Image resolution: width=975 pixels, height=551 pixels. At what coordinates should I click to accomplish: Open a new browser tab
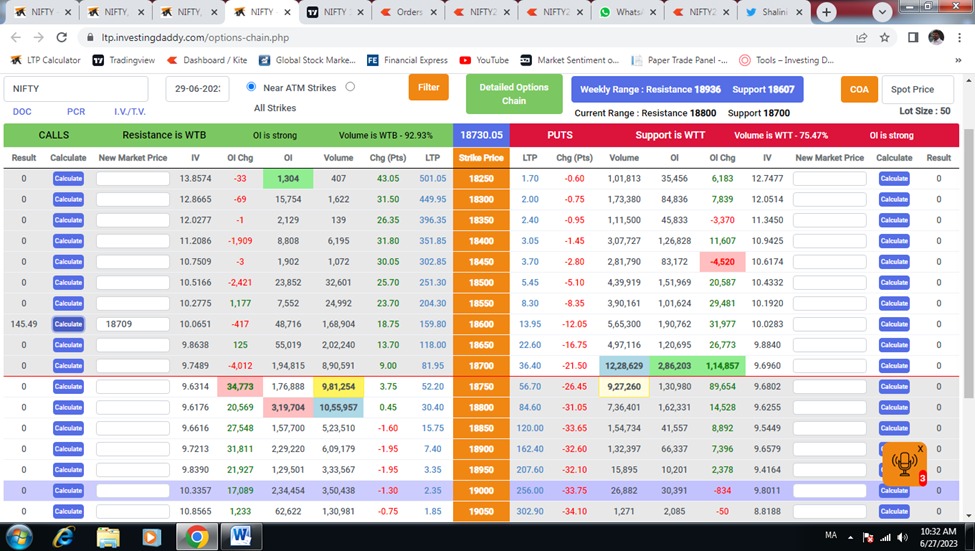point(826,12)
